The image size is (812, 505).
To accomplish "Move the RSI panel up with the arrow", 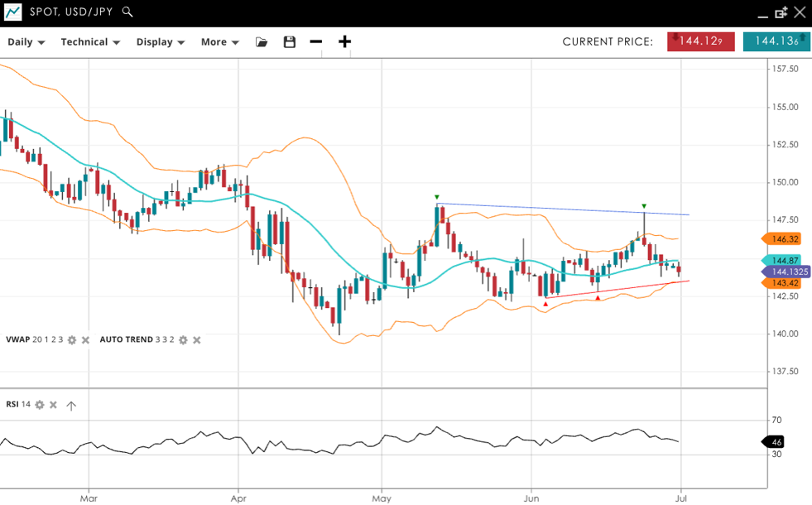I will [x=71, y=405].
